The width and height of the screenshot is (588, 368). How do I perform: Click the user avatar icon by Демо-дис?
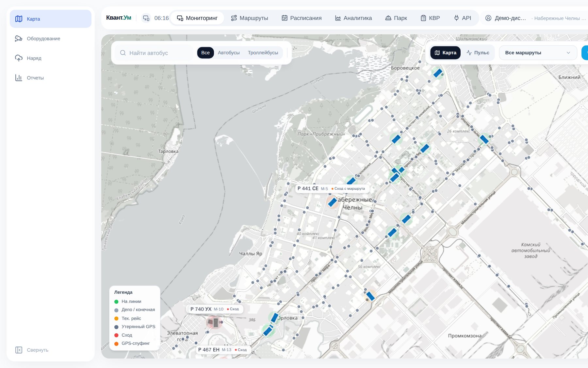tap(488, 18)
